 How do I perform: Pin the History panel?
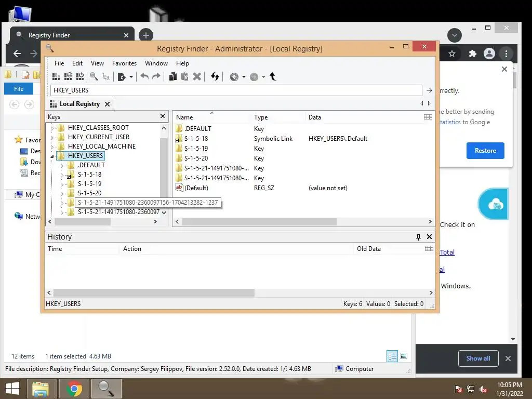(418, 237)
